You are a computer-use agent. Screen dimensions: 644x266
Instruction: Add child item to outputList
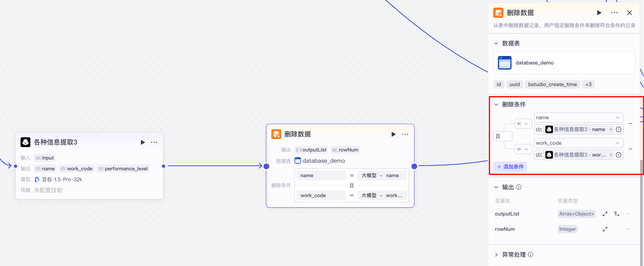coord(617,214)
